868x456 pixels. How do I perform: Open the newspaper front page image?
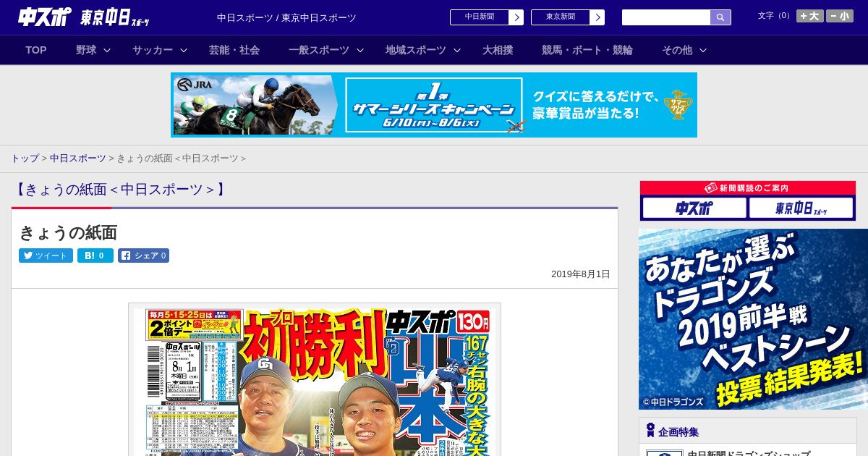point(315,380)
